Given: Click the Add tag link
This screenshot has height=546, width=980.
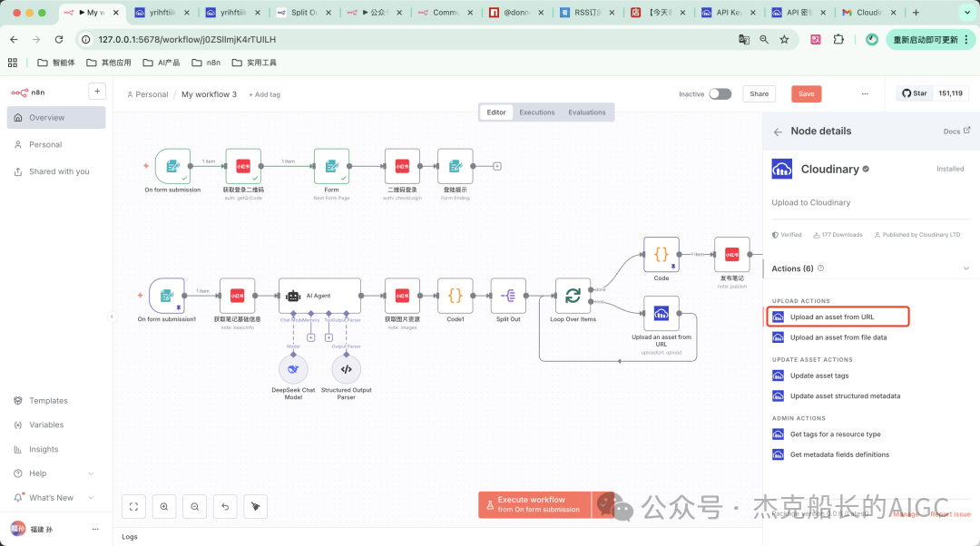Looking at the screenshot, I should 264,95.
